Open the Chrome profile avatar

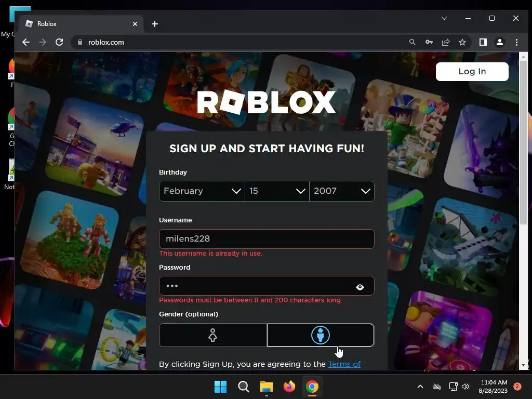[x=499, y=42]
